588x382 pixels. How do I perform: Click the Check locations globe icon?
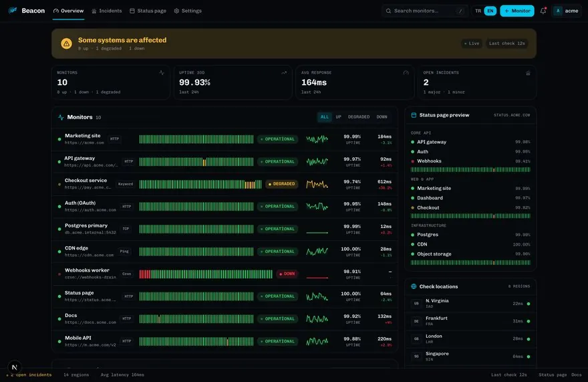[x=414, y=286]
